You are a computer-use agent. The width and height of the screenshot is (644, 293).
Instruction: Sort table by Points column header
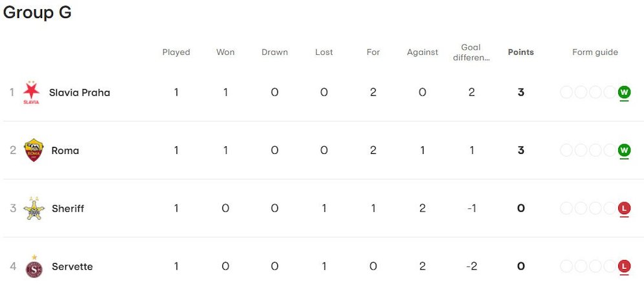click(x=521, y=52)
